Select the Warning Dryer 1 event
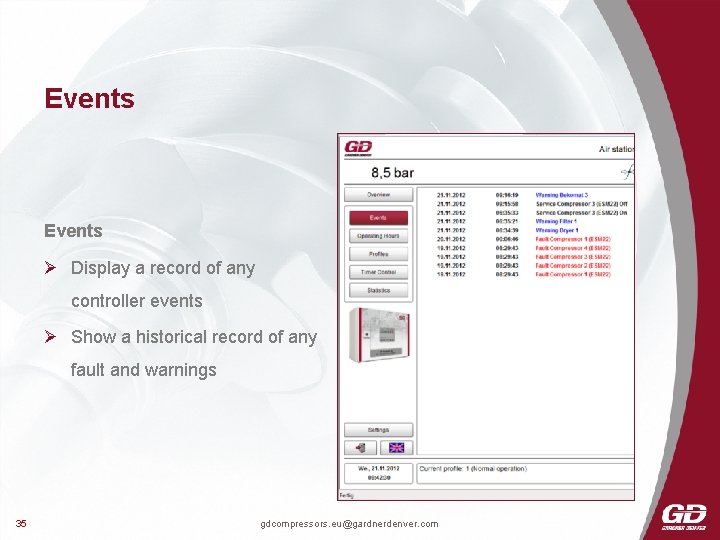This screenshot has height=540, width=720. click(532, 231)
